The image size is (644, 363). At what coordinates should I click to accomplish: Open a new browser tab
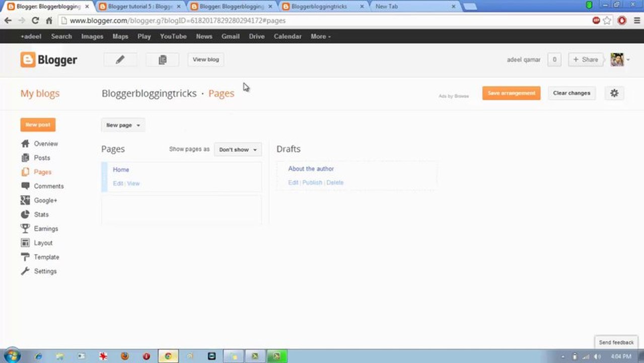tap(470, 7)
